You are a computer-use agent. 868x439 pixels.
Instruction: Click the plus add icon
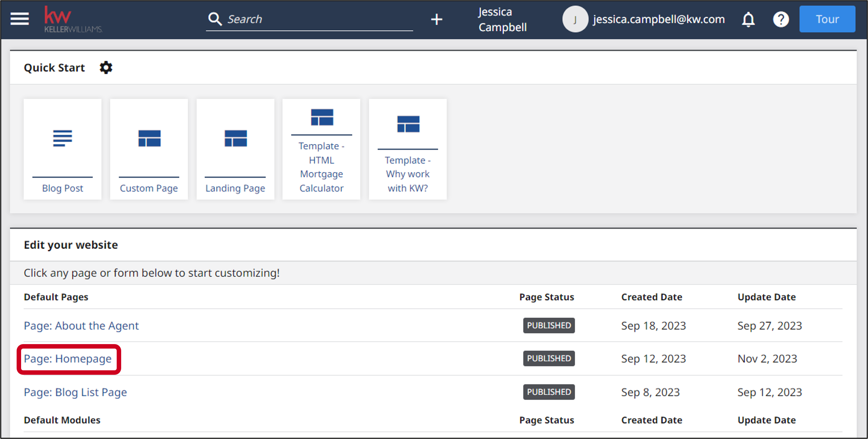[436, 19]
